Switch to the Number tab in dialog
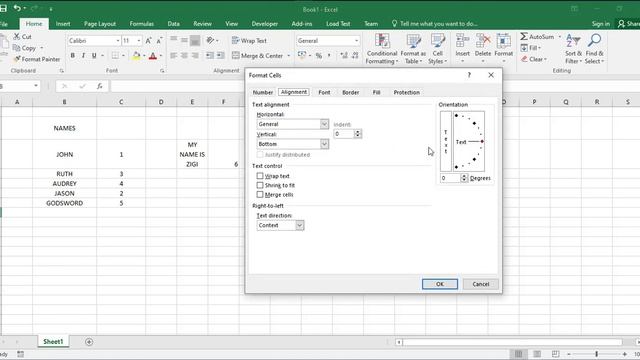The width and height of the screenshot is (640, 360). [262, 92]
